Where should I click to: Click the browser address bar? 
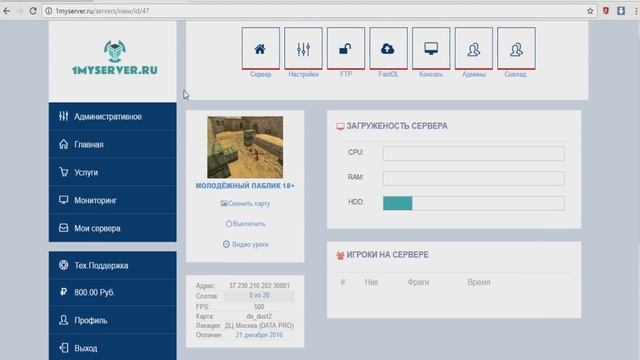click(x=318, y=11)
